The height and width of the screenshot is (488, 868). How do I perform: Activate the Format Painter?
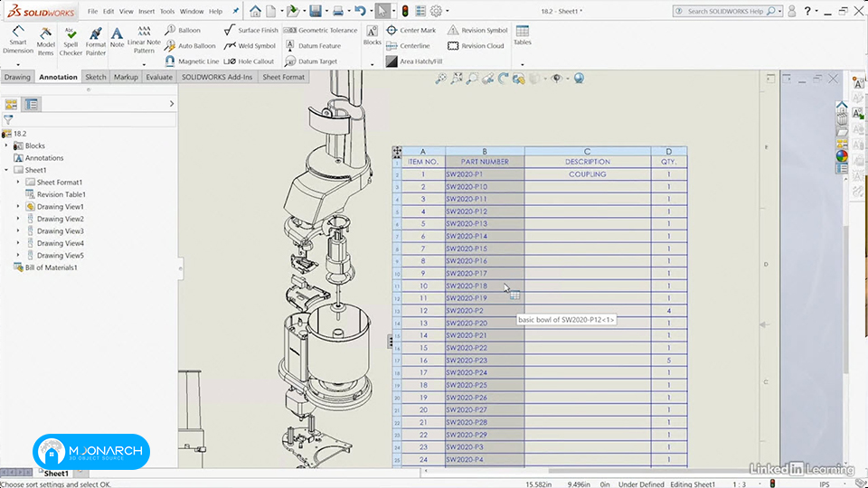pos(95,41)
